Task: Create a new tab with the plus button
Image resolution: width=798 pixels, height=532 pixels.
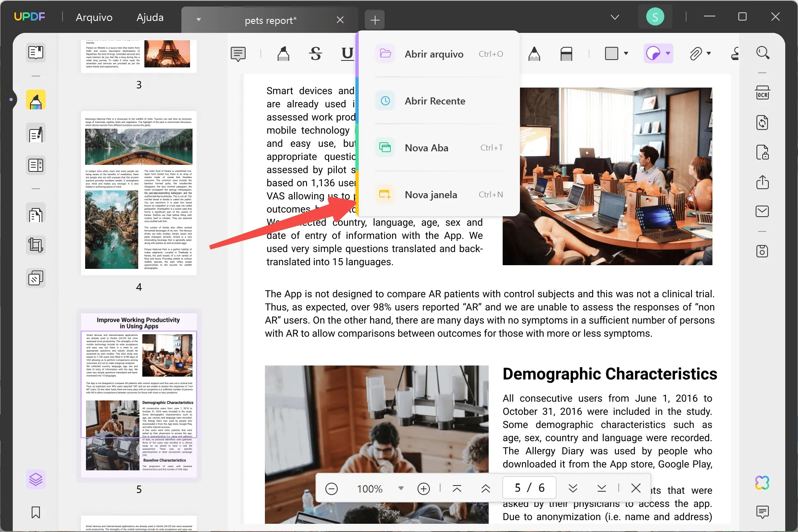Action: coord(374,19)
